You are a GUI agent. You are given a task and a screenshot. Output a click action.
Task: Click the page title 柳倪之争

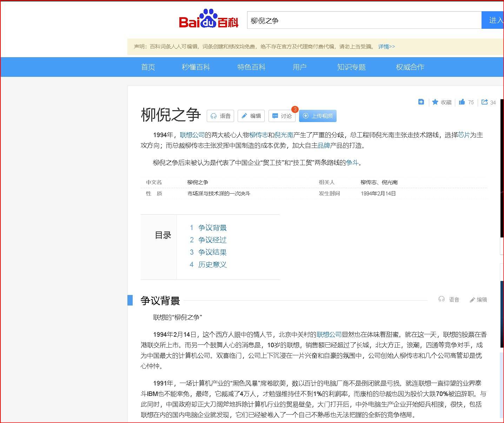click(171, 115)
